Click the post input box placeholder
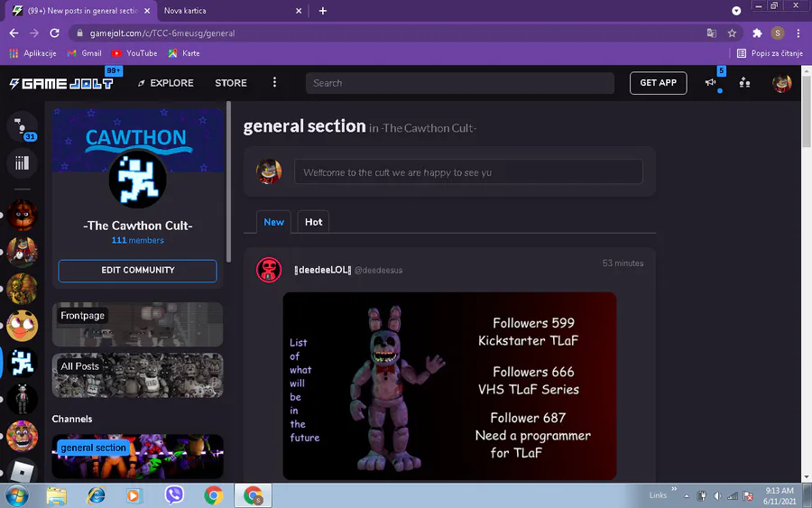 click(x=468, y=172)
